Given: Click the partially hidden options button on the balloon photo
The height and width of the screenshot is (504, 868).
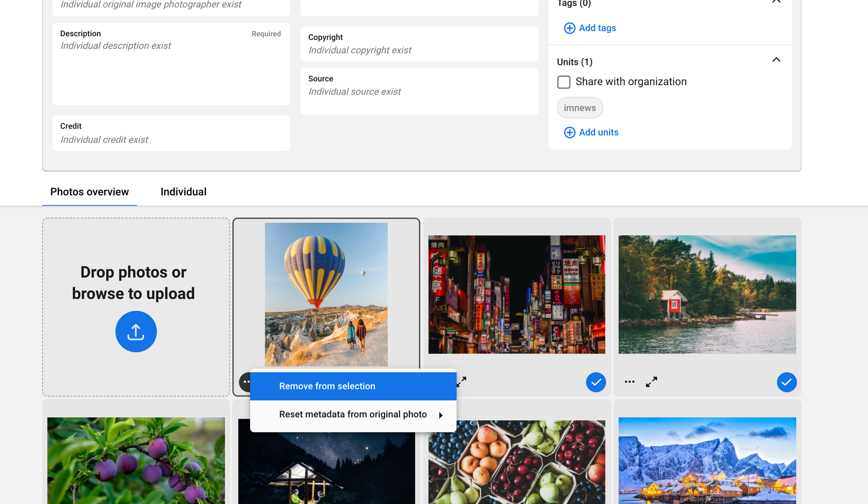Looking at the screenshot, I should [245, 382].
